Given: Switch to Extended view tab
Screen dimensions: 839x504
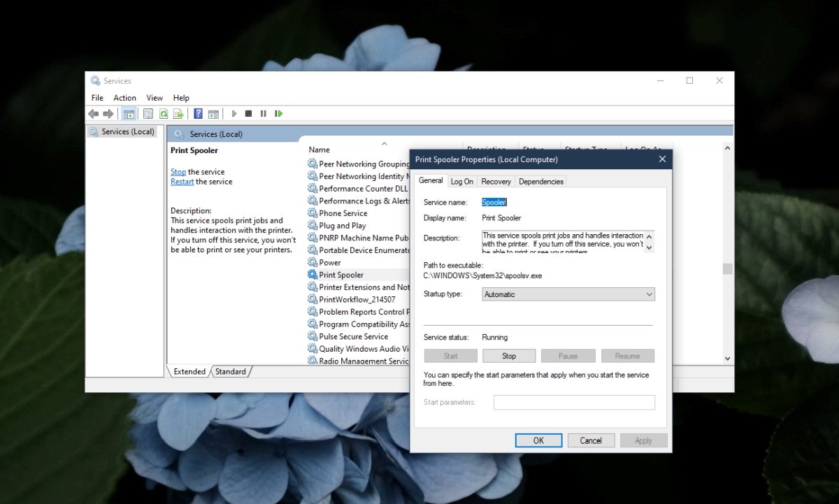Looking at the screenshot, I should point(189,372).
